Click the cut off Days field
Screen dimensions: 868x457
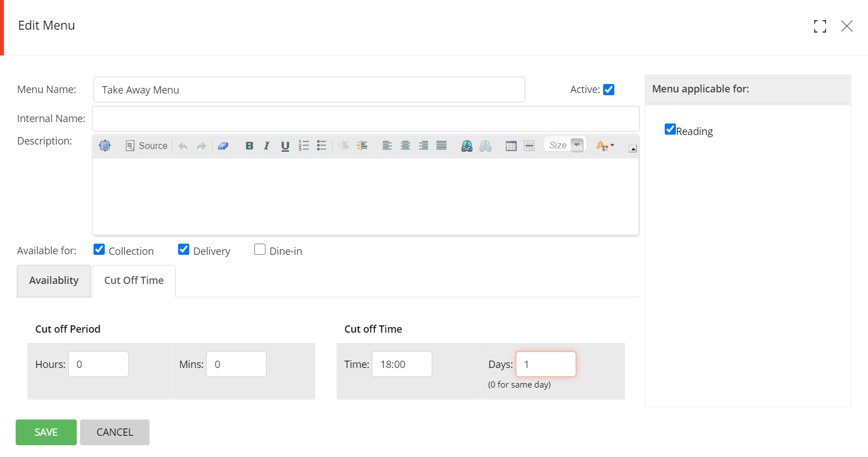[x=546, y=364]
